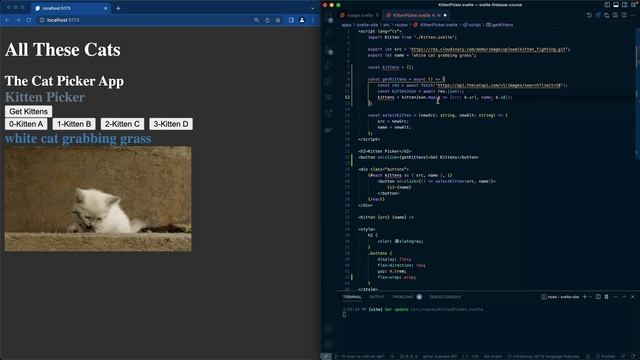Open the Manage gear in activity bar
This screenshot has height=360, width=640.
tap(328, 345)
